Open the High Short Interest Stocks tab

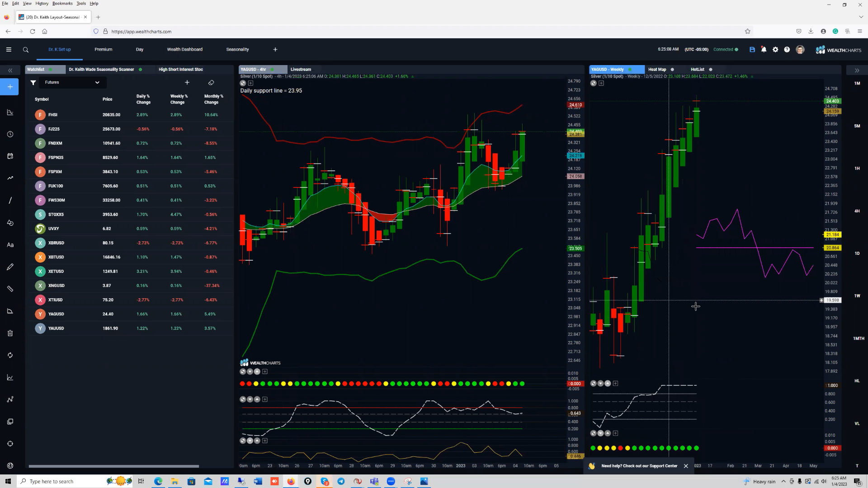(181, 70)
